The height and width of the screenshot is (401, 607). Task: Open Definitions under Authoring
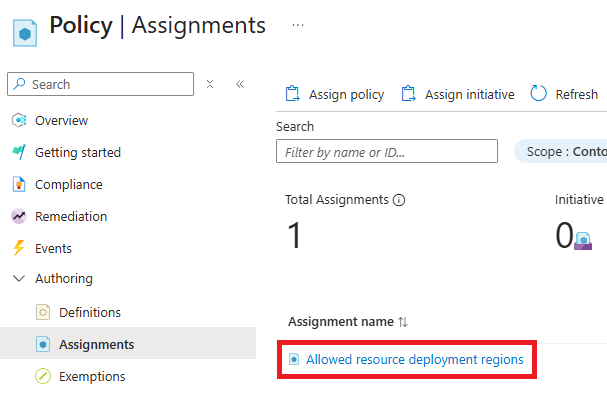(89, 313)
